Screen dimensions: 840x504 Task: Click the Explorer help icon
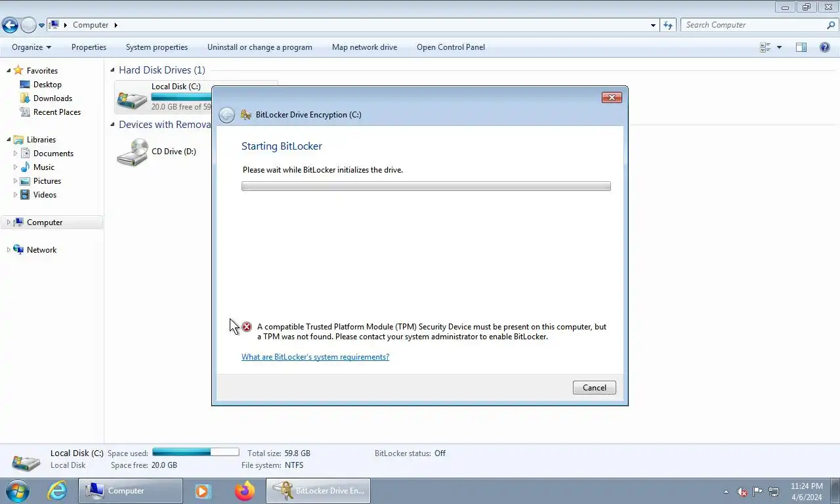point(825,47)
